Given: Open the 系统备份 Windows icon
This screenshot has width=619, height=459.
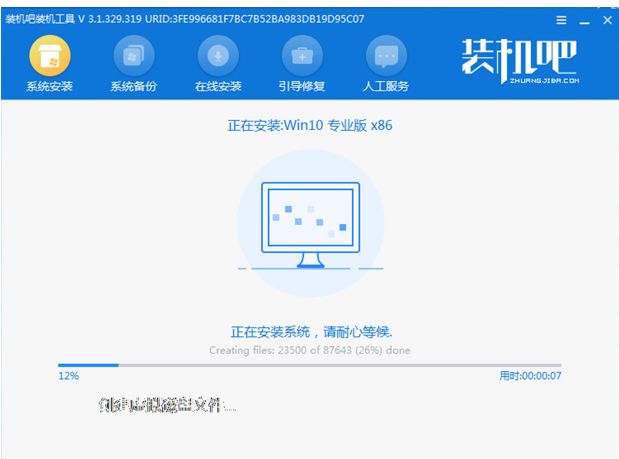Looking at the screenshot, I should coord(133,54).
